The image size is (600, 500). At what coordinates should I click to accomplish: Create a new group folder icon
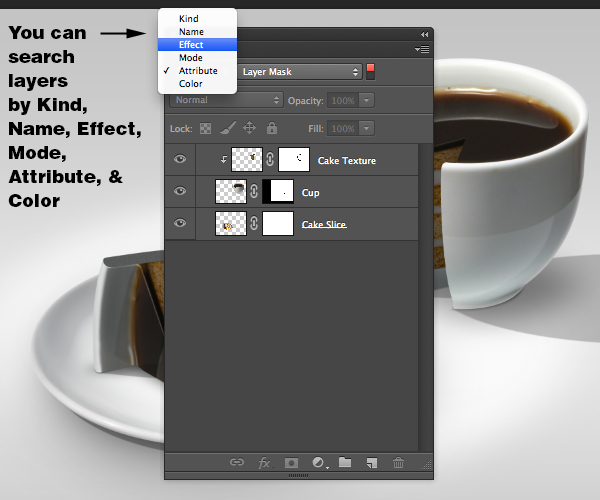(x=345, y=462)
